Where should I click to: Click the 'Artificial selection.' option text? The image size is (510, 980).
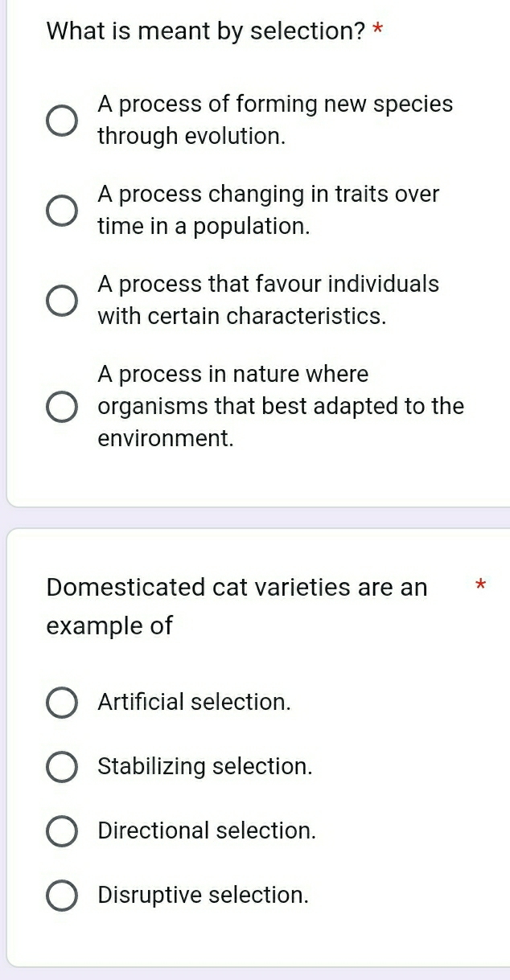click(194, 702)
